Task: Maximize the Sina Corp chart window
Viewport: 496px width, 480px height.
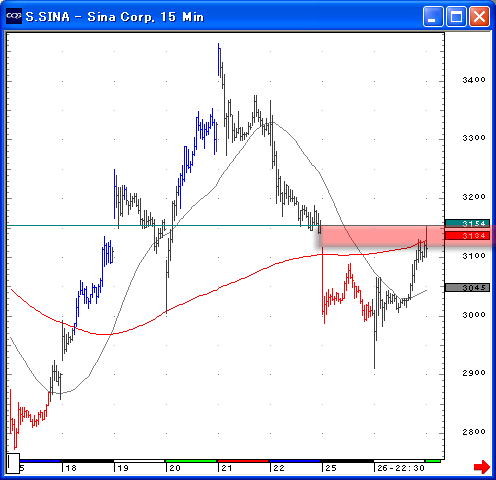Action: tap(456, 16)
